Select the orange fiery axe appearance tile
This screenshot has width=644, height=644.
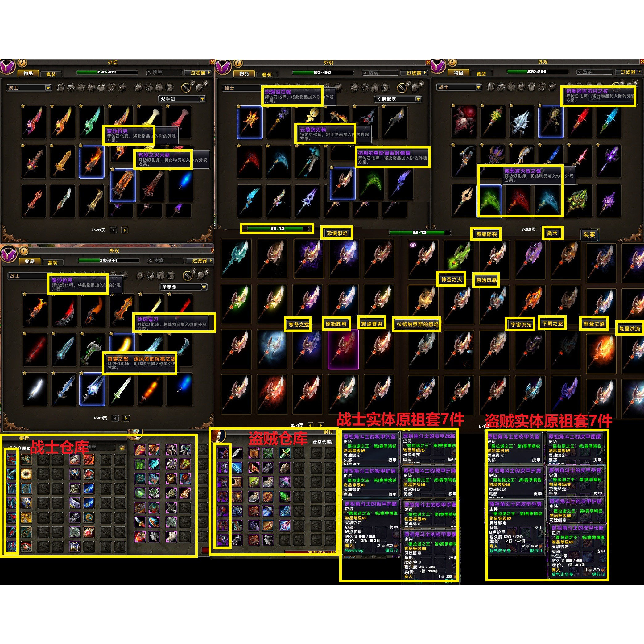point(602,354)
